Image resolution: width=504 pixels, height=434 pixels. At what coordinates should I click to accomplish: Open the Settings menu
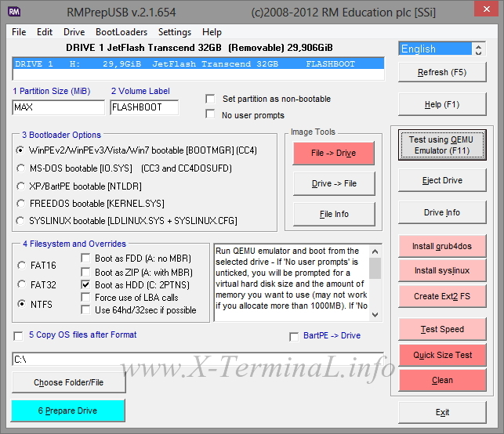click(x=175, y=32)
